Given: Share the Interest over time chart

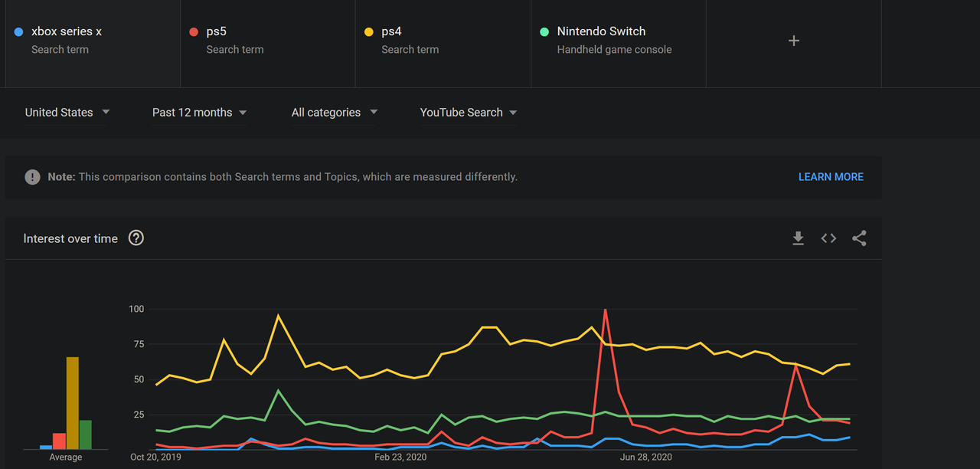Looking at the screenshot, I should (859, 238).
